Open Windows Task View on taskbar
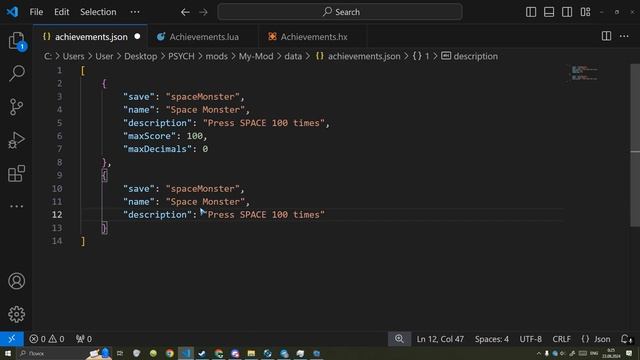The image size is (640, 360). (120, 353)
